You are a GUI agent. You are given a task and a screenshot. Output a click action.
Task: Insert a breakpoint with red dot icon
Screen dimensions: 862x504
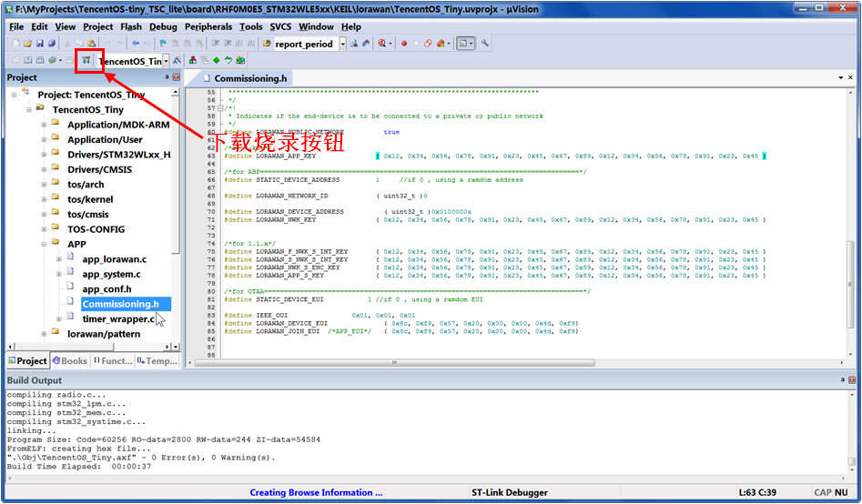[x=404, y=44]
